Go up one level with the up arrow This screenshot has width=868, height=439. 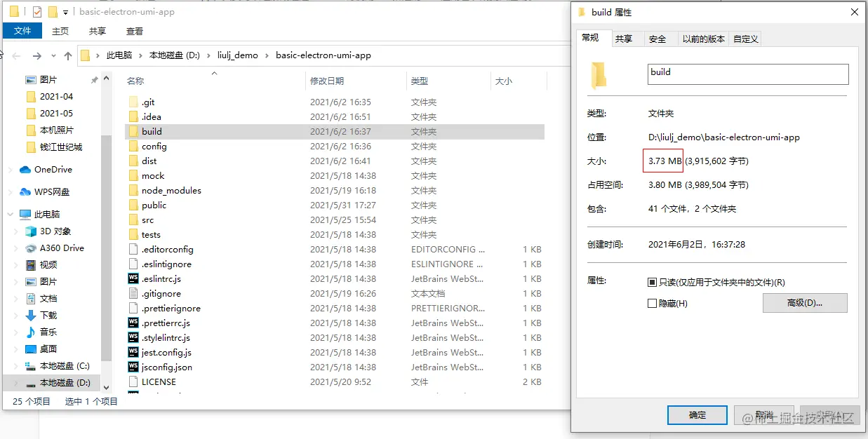[x=68, y=56]
